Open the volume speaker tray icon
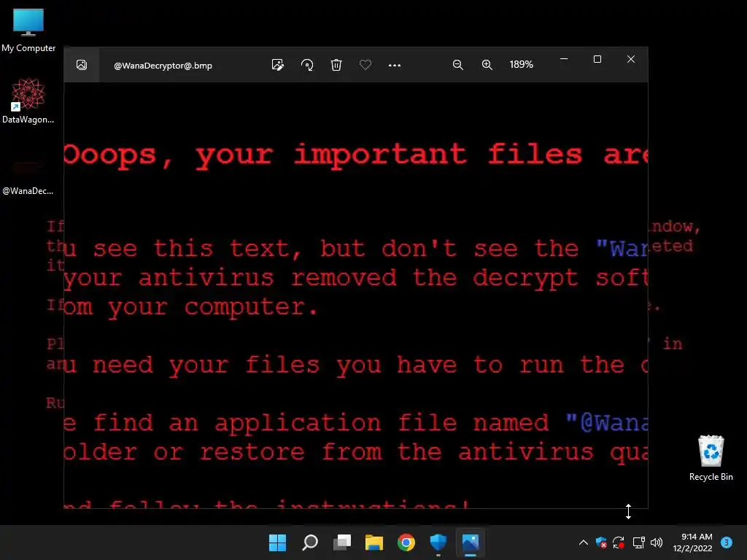 (657, 542)
